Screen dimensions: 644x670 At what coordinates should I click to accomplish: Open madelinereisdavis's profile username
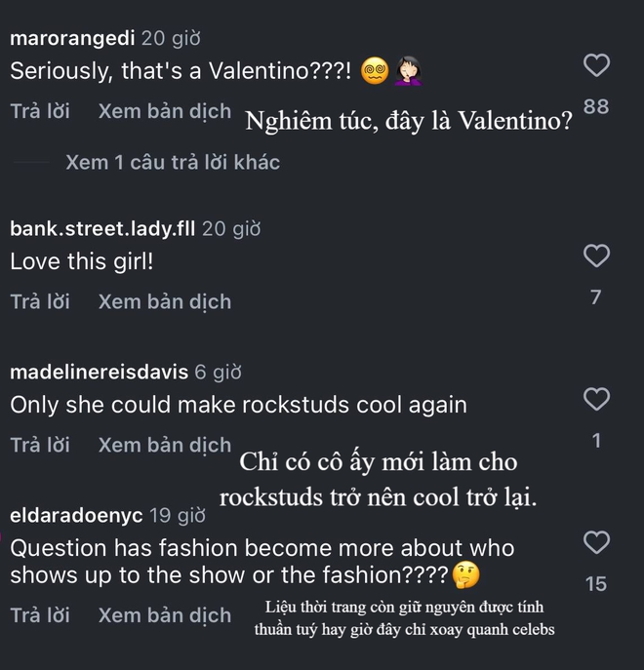(x=99, y=372)
